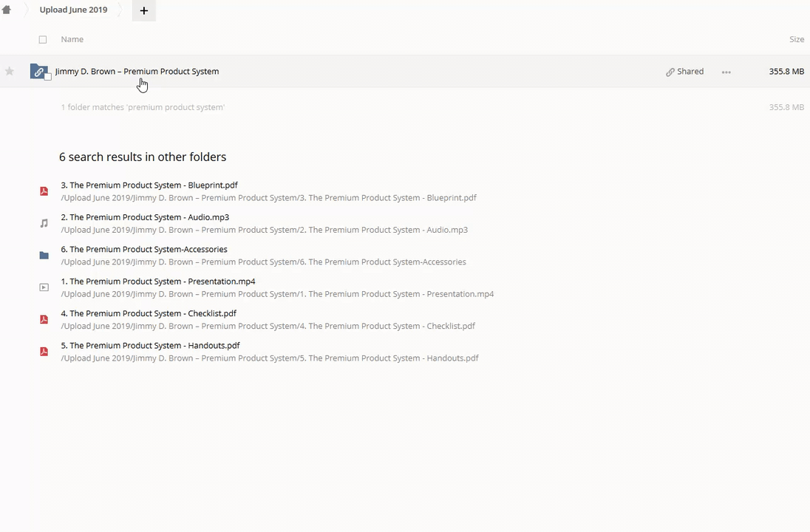The width and height of the screenshot is (810, 532).
Task: Click the PDF icon beside Handouts.pdf
Action: 44,352
